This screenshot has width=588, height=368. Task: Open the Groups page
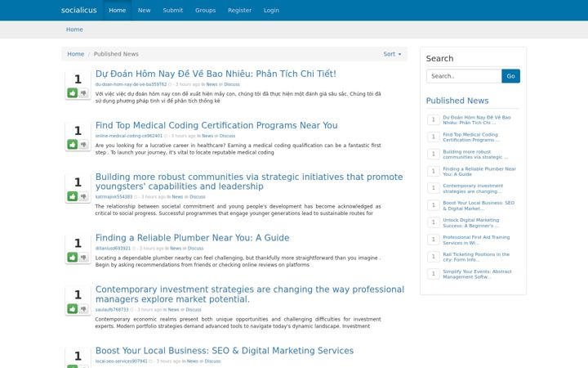(x=206, y=10)
